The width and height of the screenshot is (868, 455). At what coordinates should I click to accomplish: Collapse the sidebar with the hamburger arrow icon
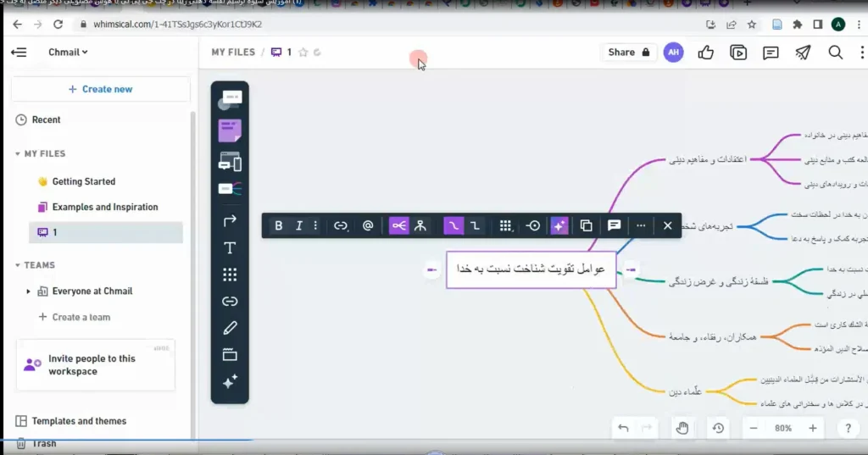[x=19, y=52]
